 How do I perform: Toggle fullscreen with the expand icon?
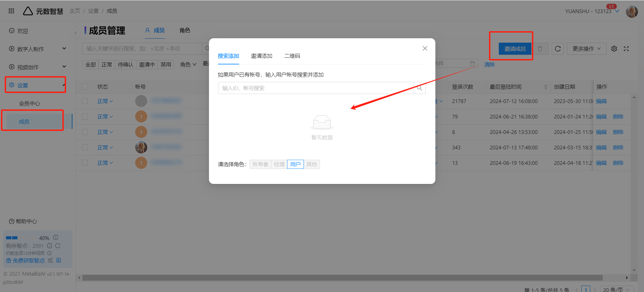(626, 49)
